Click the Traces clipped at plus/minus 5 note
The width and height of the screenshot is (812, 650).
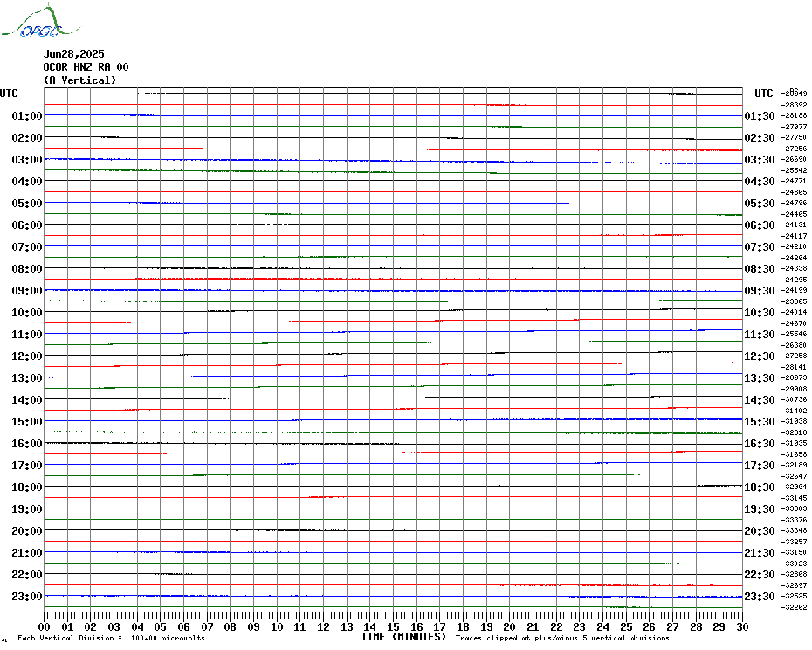(x=562, y=638)
